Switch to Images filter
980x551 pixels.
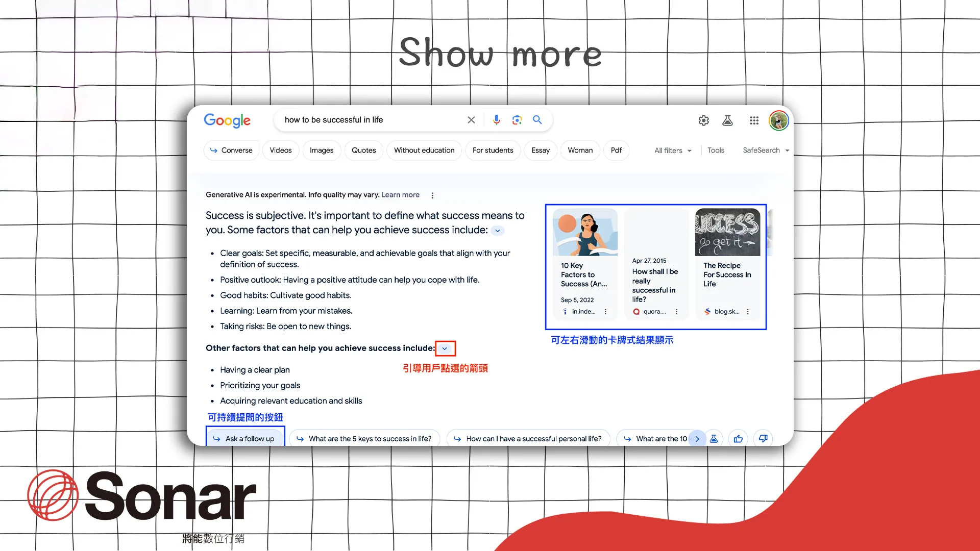322,151
